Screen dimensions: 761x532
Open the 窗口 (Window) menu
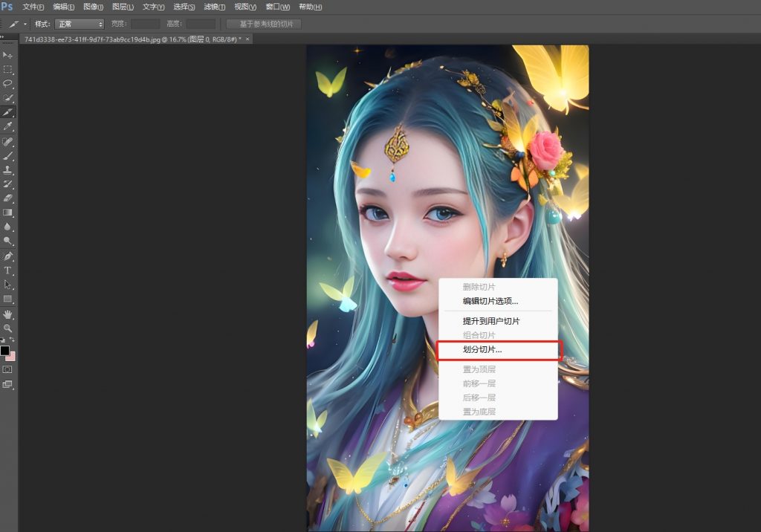(x=278, y=7)
